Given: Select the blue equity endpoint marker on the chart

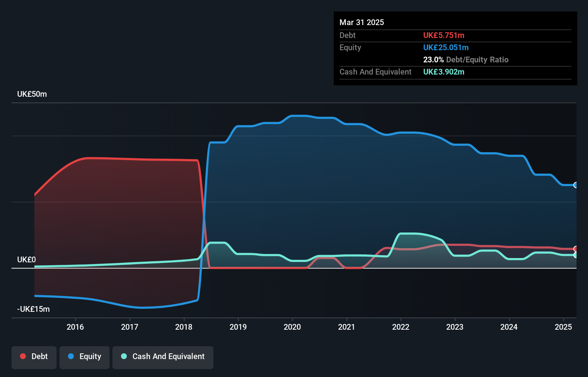Looking at the screenshot, I should coord(576,185).
